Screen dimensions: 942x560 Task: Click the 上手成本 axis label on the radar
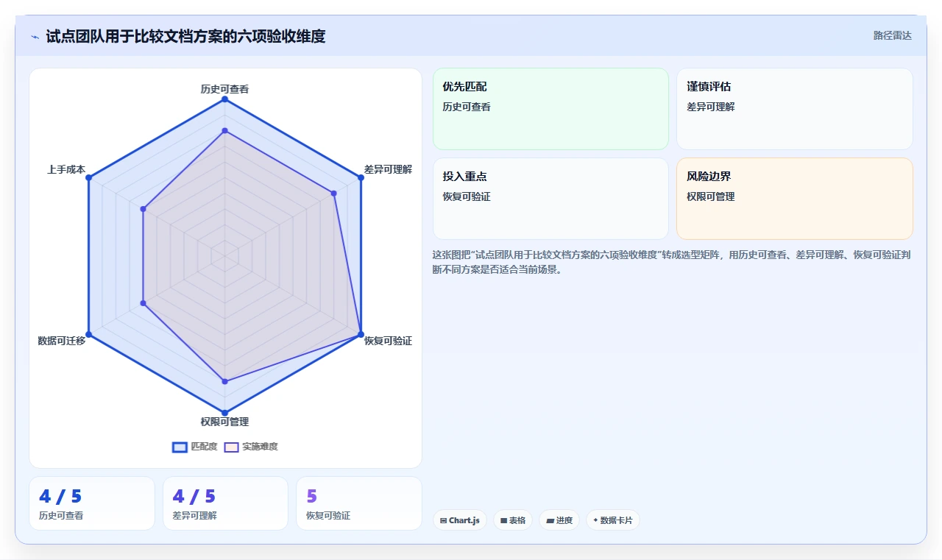[x=66, y=169]
